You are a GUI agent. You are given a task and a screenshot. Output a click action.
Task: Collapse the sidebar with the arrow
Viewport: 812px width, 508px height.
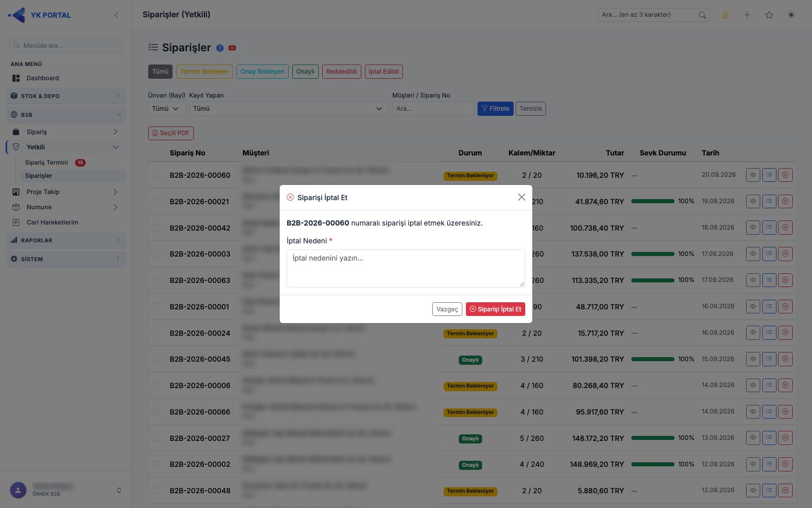[x=116, y=15]
